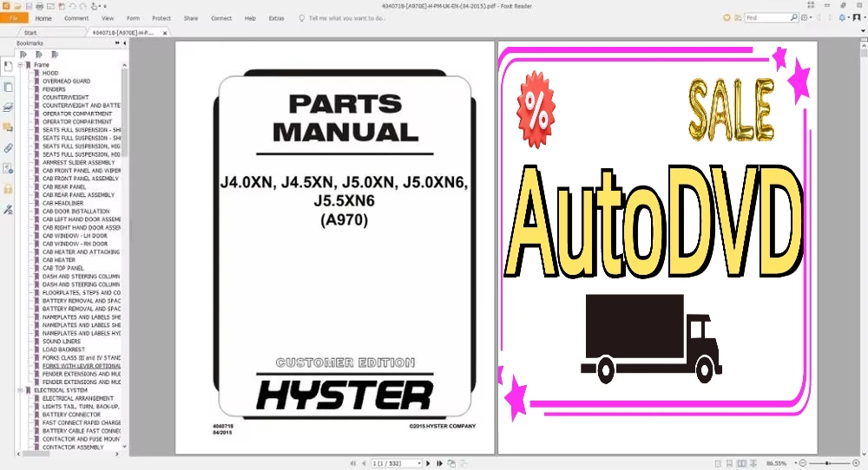Open the Extras ribbon tab
Viewport: 868px width, 470px height.
(276, 18)
